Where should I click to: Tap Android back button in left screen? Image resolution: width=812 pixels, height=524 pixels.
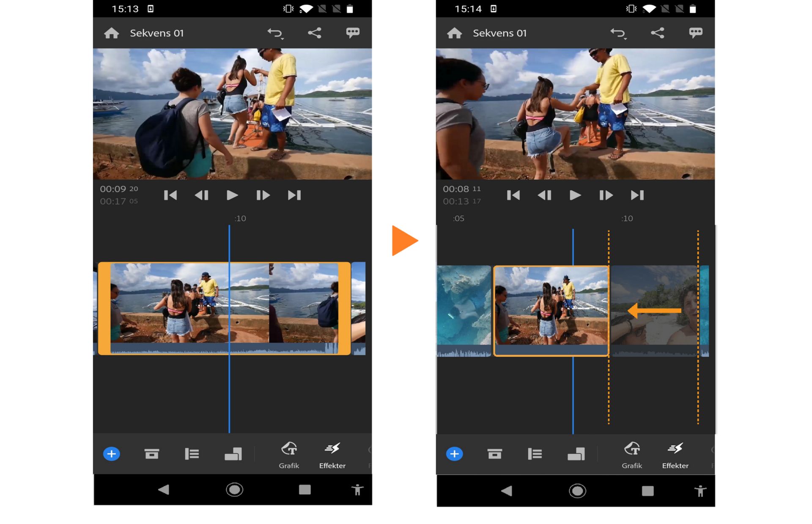pyautogui.click(x=164, y=490)
